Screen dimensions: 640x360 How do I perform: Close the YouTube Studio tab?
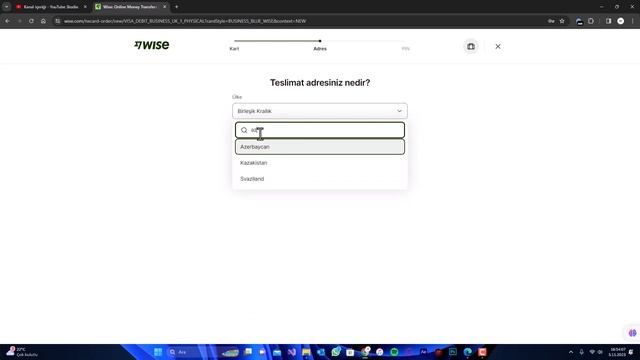point(85,7)
